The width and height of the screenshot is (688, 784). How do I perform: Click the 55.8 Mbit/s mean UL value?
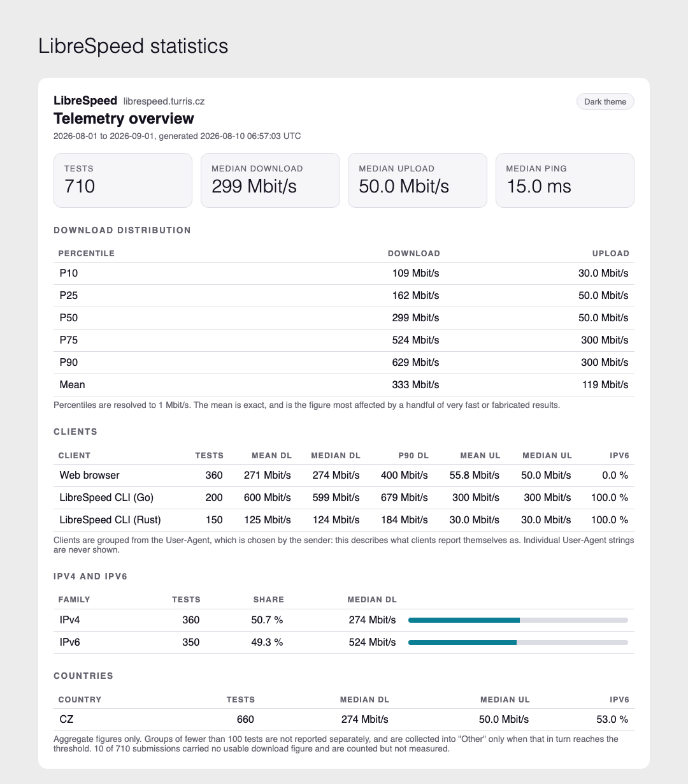[x=475, y=475]
